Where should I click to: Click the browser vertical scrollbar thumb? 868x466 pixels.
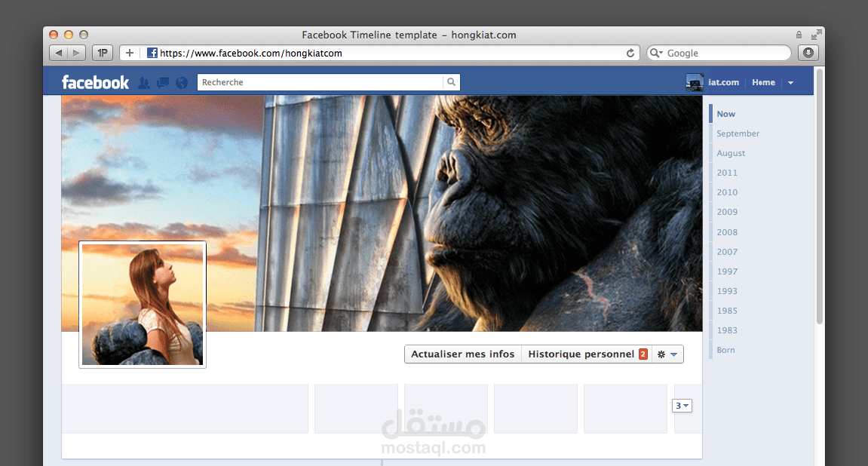(819, 197)
